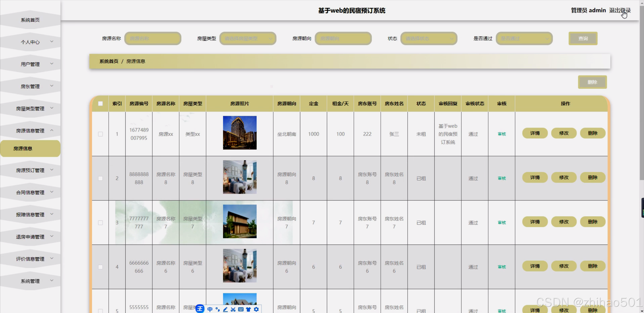The height and width of the screenshot is (313, 644).
Task: Check the checkbox for row 2 (8888888888)
Action: point(100,178)
